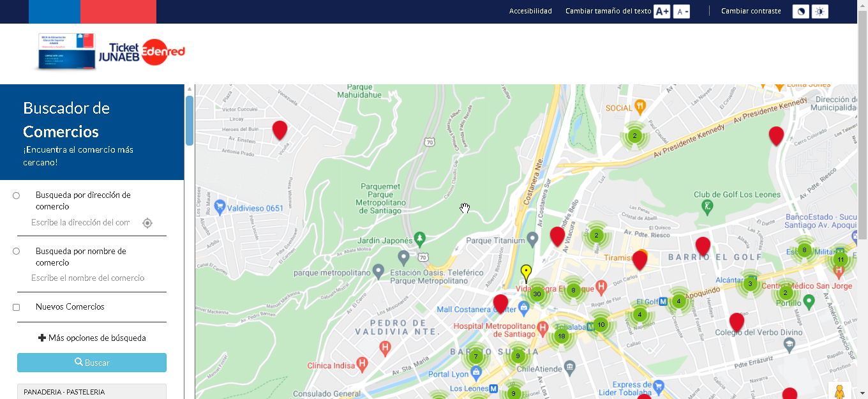Click the sidebar vertical scrollbar thumb

[190, 121]
